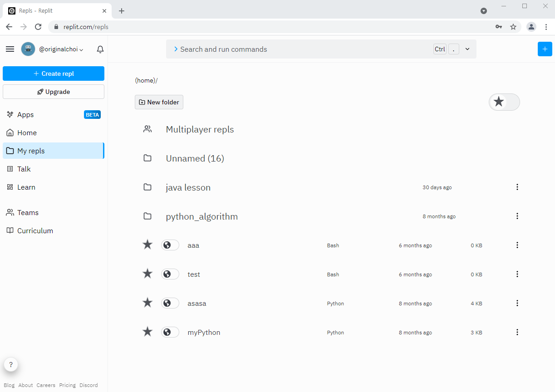555x392 pixels.
Task: Open the myPython repl name
Action: click(204, 333)
